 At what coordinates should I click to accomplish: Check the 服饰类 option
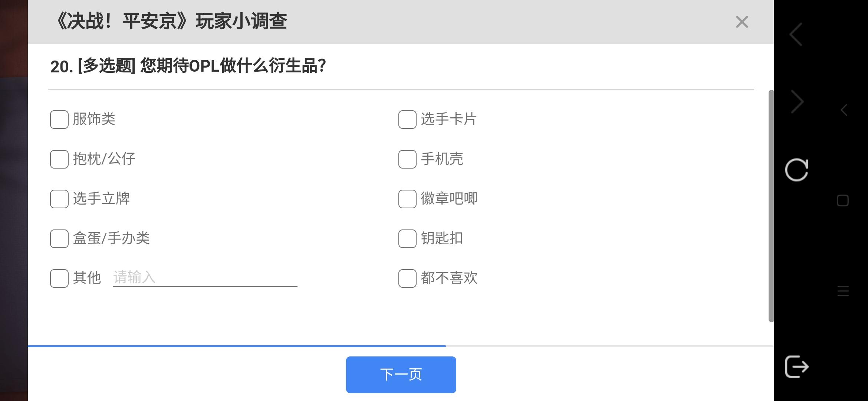[59, 120]
